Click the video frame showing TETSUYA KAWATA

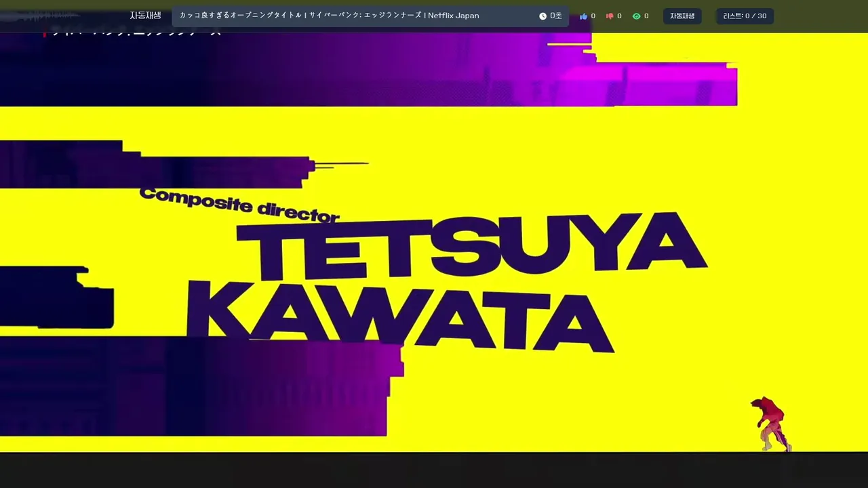point(434,243)
